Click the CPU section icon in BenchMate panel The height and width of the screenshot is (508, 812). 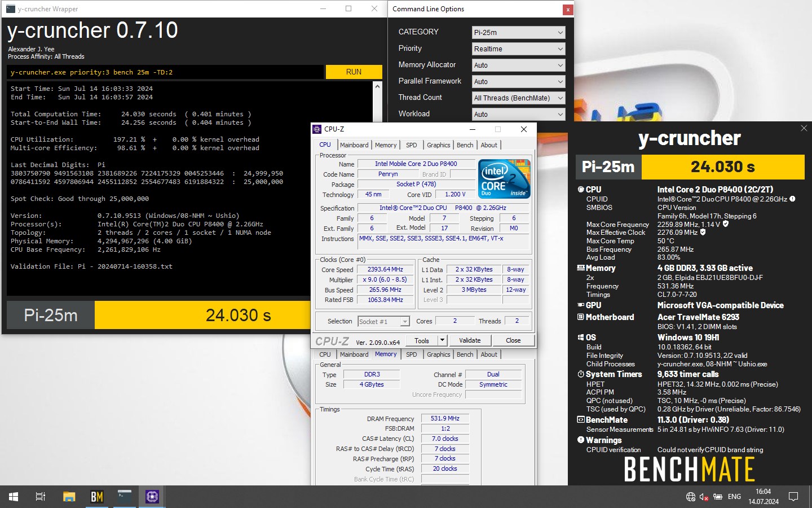[x=581, y=190]
